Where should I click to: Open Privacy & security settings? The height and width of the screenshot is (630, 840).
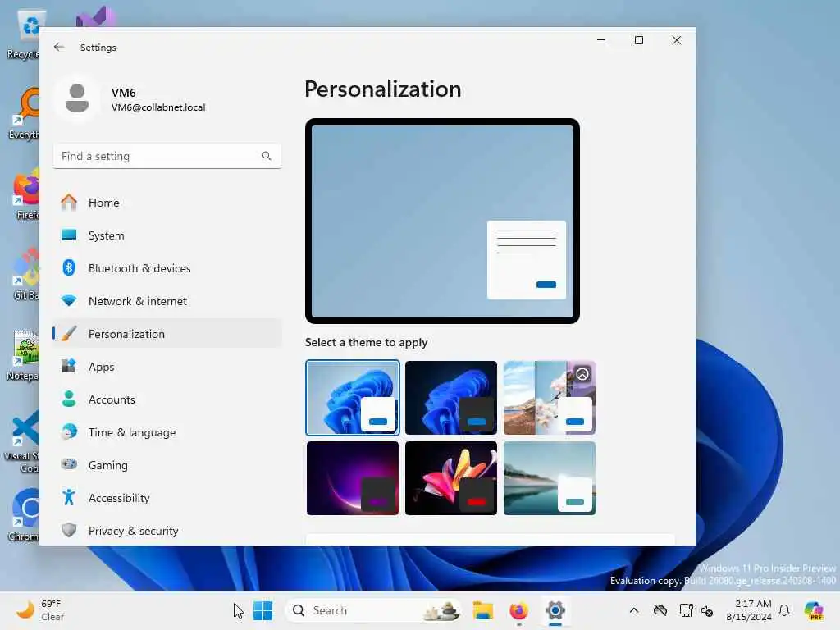pyautogui.click(x=167, y=531)
